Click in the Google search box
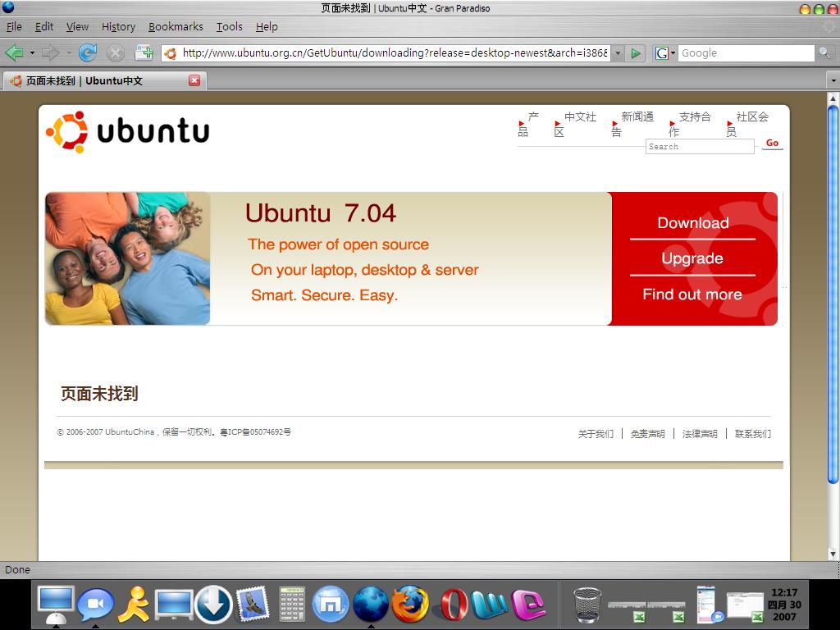This screenshot has width=840, height=630. 746,53
